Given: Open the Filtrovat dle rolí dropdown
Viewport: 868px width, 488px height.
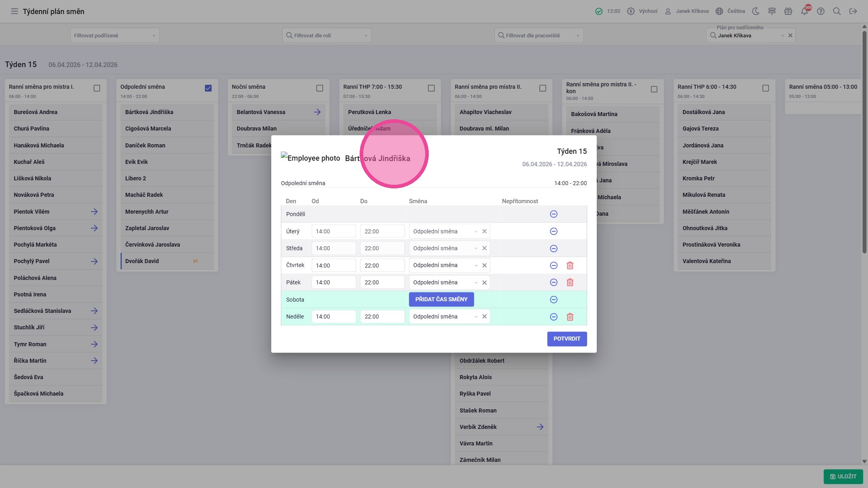Looking at the screenshot, I should pyautogui.click(x=327, y=35).
